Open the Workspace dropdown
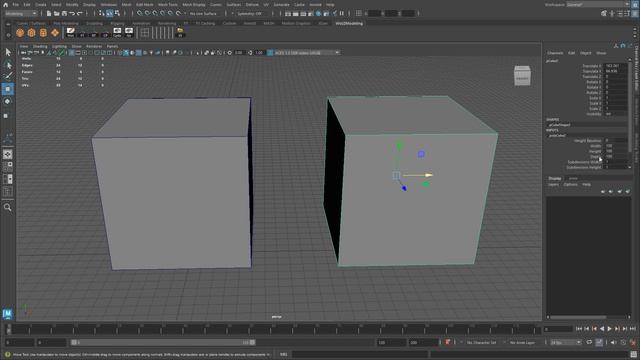Viewport: 640px width, 360px height. [598, 4]
